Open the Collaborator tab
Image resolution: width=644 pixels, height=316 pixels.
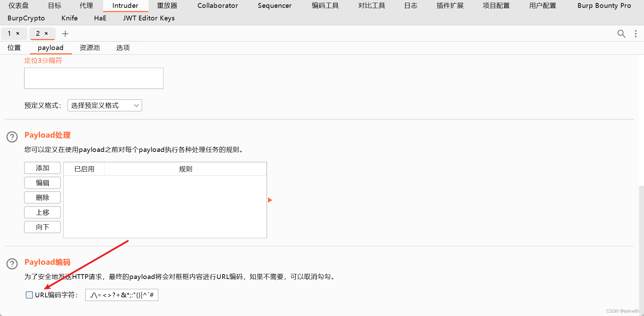(x=218, y=6)
